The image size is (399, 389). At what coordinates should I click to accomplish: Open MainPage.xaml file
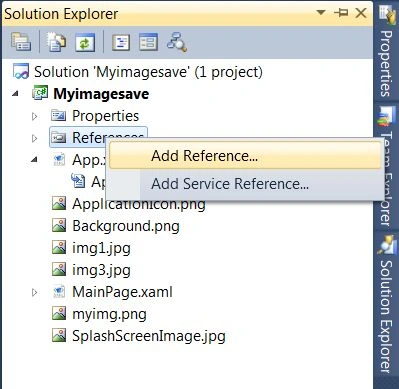pyautogui.click(x=122, y=292)
